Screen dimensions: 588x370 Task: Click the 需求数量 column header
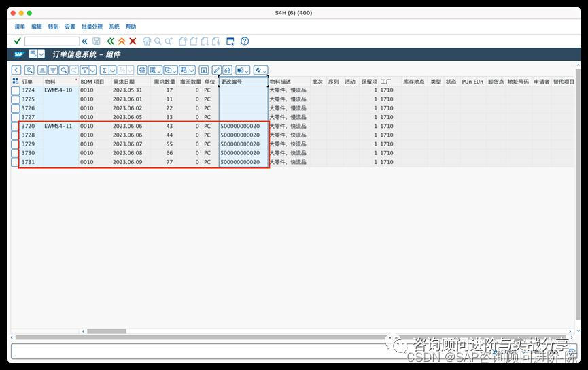tap(165, 82)
